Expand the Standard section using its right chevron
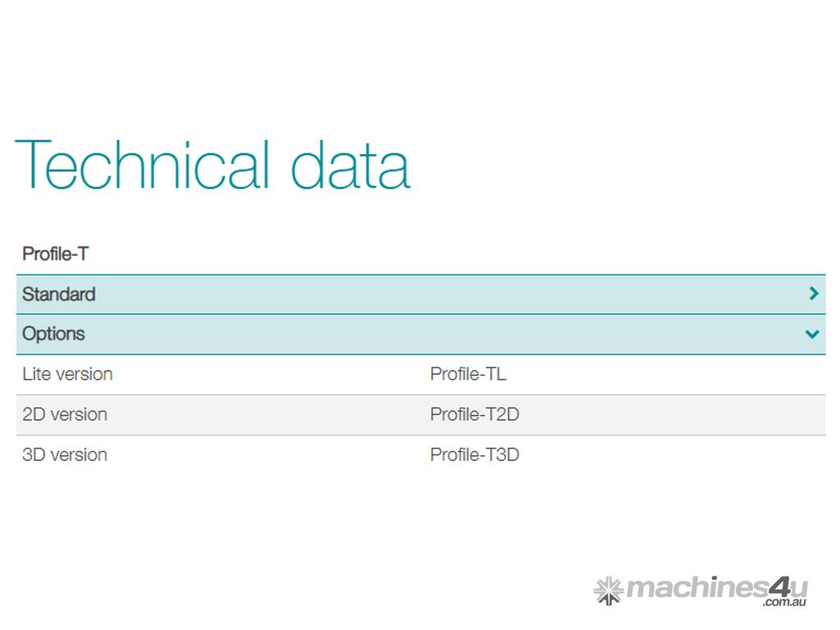 click(x=813, y=294)
